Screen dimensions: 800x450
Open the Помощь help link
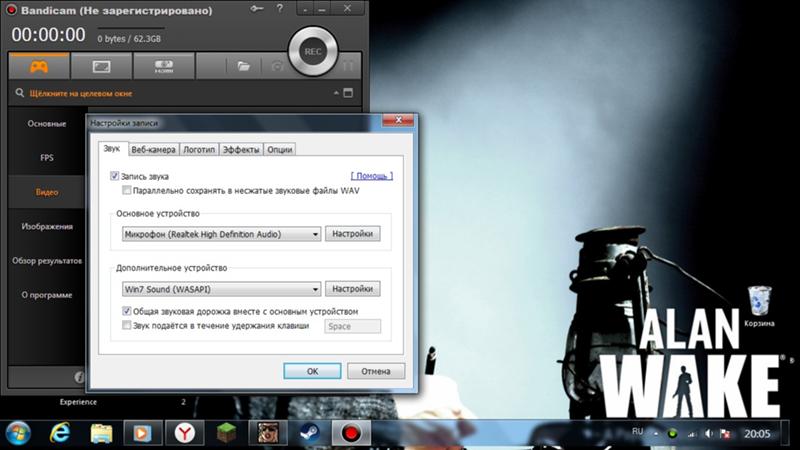[372, 176]
